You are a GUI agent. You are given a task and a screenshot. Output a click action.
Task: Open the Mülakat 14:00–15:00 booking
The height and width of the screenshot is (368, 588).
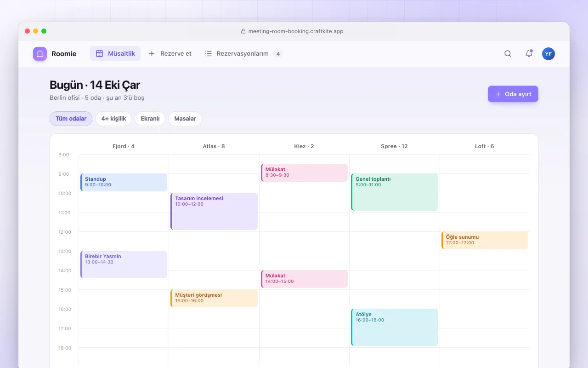(304, 279)
